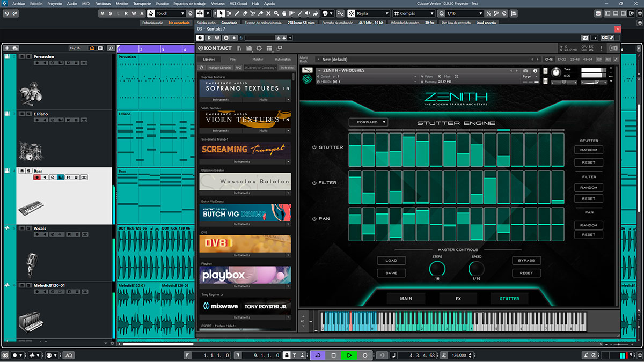Click the Filter RESET button
Screen dimensions: 644x362
589,198
